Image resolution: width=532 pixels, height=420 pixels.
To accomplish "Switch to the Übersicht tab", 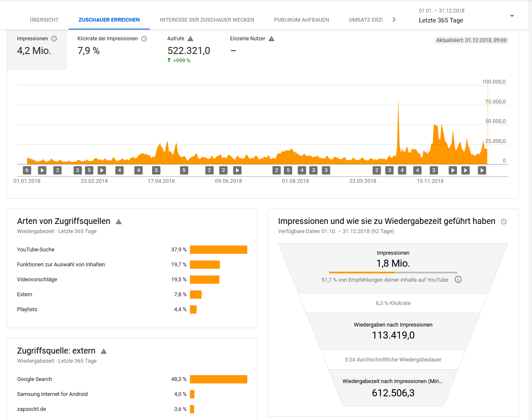I will (x=44, y=20).
